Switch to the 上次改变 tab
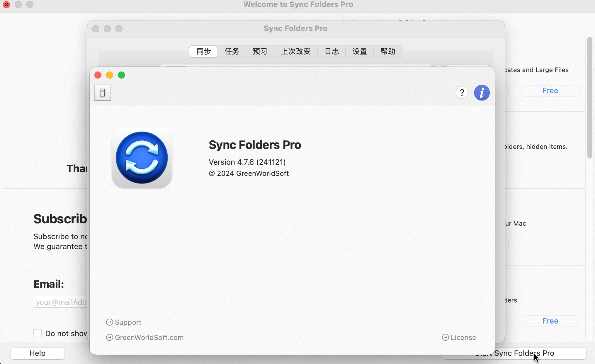The image size is (595, 364). click(296, 52)
